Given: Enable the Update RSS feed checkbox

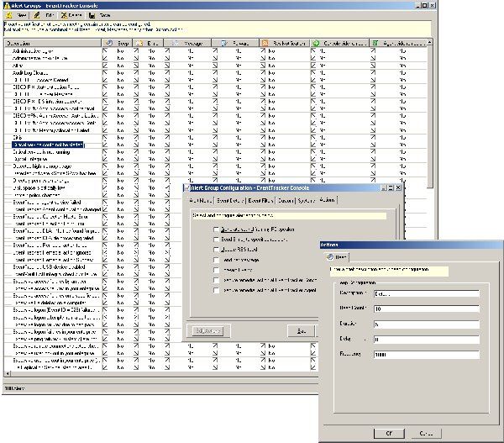Looking at the screenshot, I should pos(216,250).
